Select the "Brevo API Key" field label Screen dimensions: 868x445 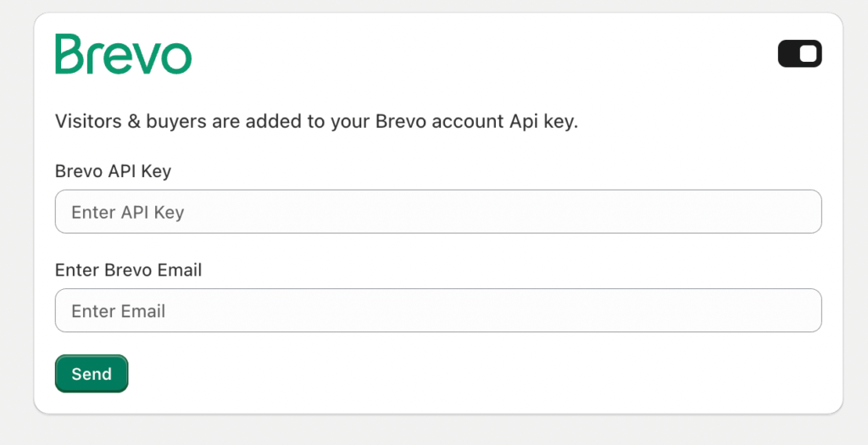tap(113, 171)
